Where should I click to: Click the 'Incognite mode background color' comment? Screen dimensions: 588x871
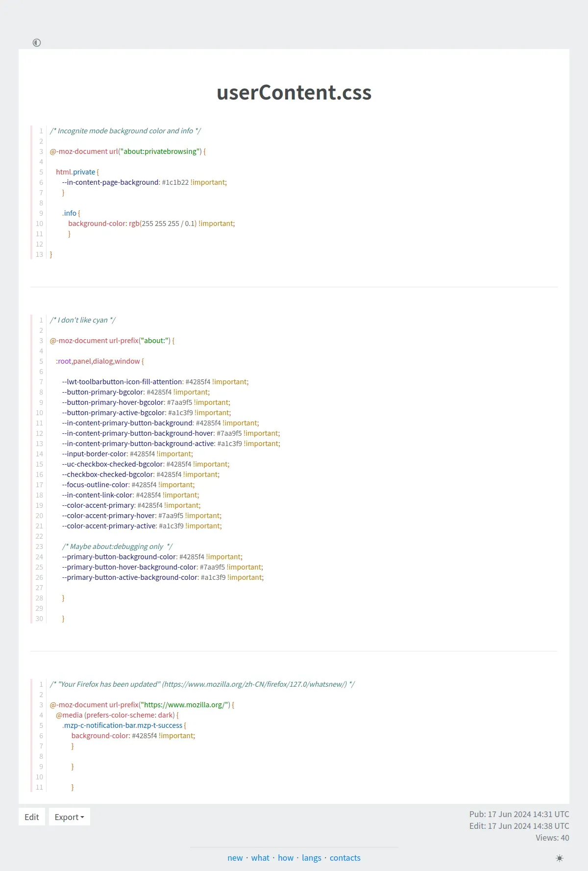click(x=125, y=131)
